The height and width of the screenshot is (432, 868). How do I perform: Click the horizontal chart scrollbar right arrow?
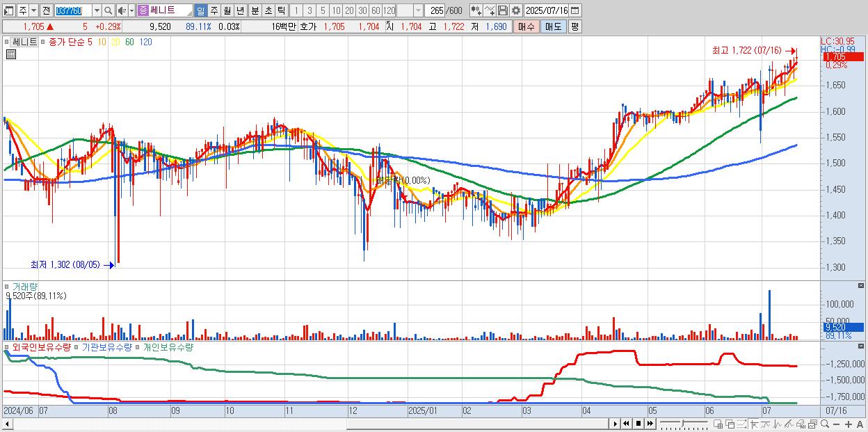tap(616, 424)
